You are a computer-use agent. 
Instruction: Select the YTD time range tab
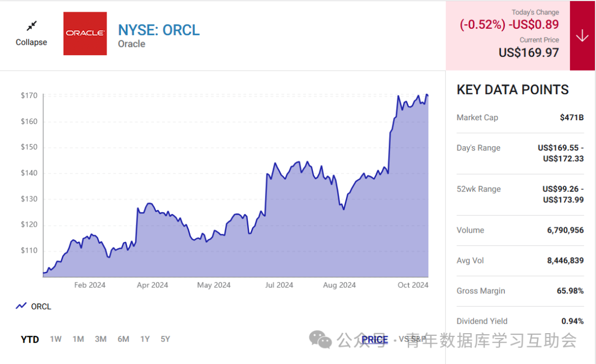pyautogui.click(x=30, y=339)
